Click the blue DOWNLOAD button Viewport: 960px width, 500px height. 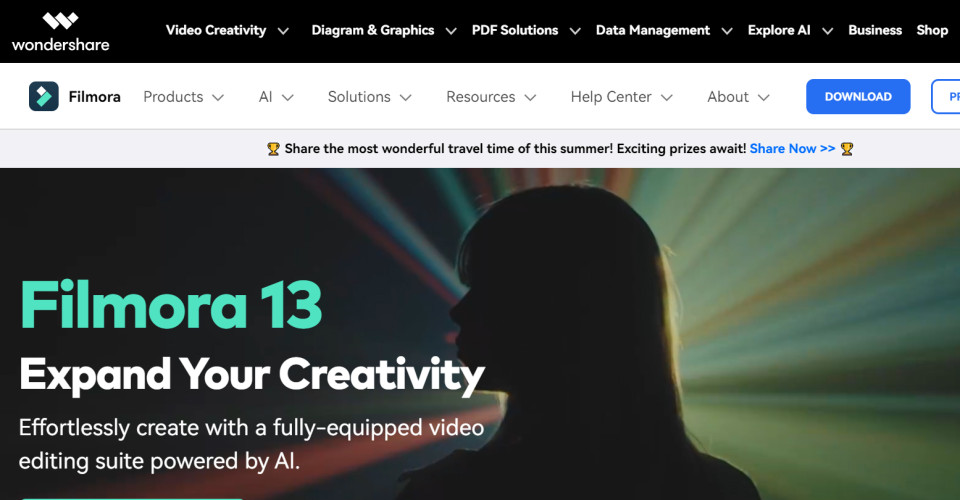point(858,97)
